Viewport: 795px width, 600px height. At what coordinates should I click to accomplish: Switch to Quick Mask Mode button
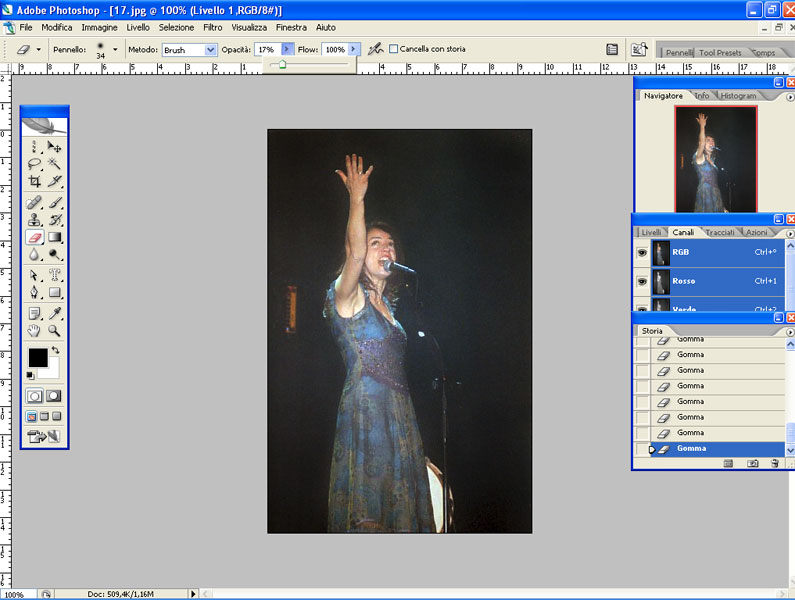[53, 396]
